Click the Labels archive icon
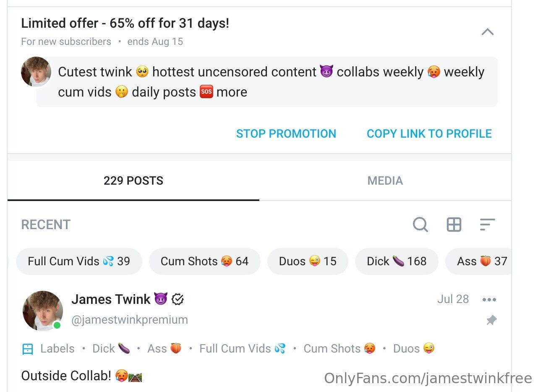Viewport: 538px width, 392px height. click(27, 349)
